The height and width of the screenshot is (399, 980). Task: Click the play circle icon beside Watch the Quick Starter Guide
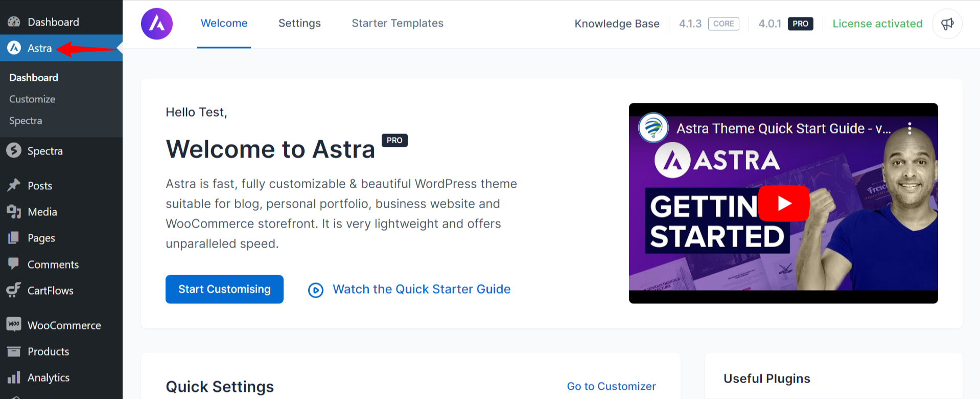point(316,290)
